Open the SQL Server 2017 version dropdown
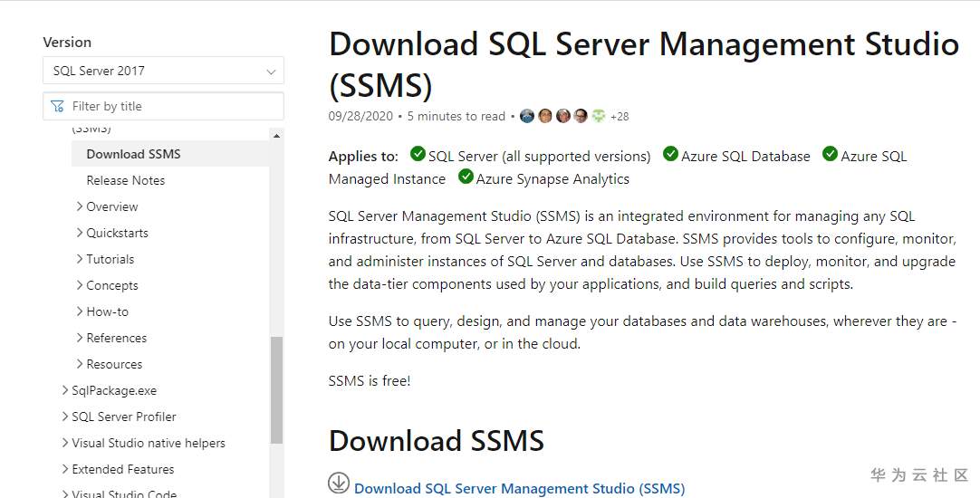The height and width of the screenshot is (498, 980). pos(163,71)
